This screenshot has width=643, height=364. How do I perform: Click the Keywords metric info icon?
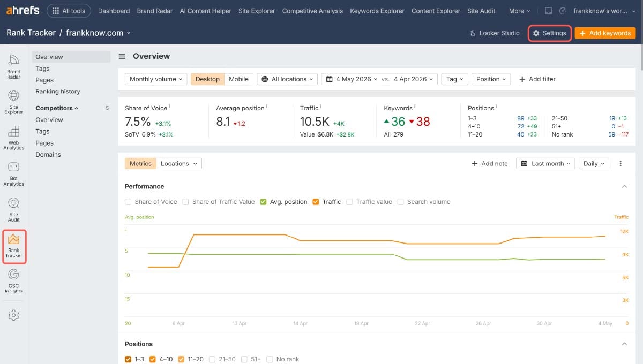click(414, 107)
